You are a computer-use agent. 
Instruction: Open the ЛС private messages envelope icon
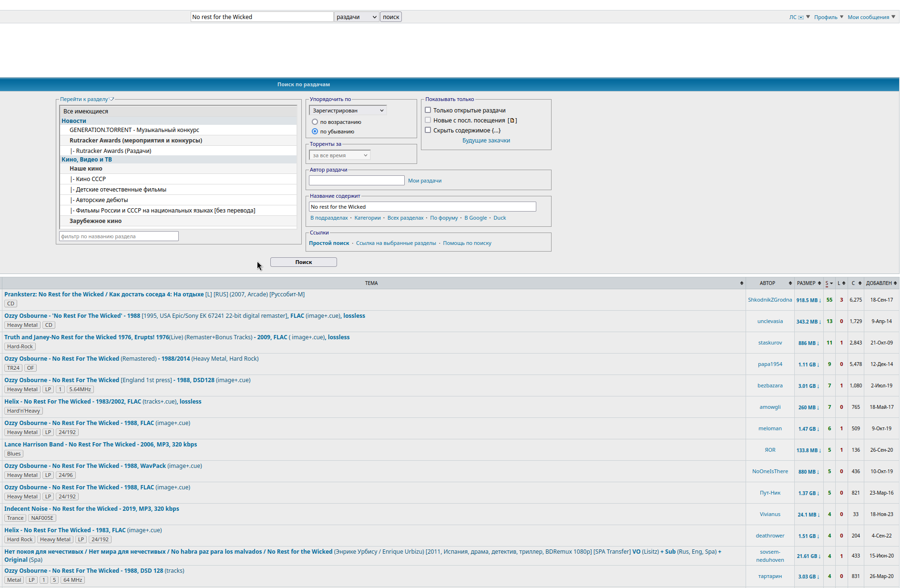pos(801,17)
